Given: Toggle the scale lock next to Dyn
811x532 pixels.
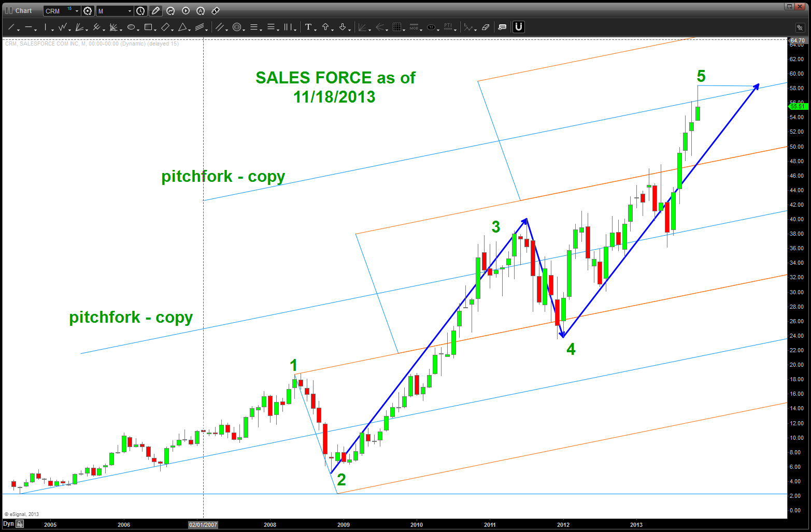Looking at the screenshot, I should click(x=20, y=524).
